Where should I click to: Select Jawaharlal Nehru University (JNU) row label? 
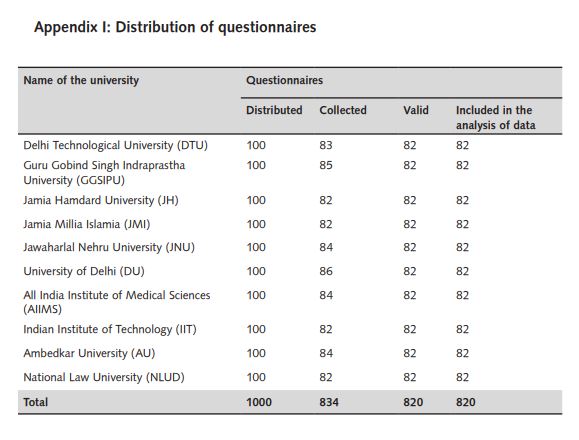[x=109, y=247]
